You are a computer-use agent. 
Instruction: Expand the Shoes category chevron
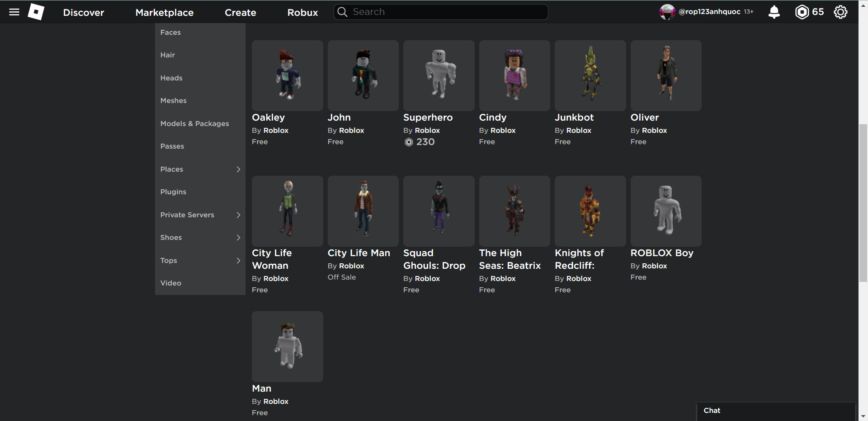(x=238, y=238)
